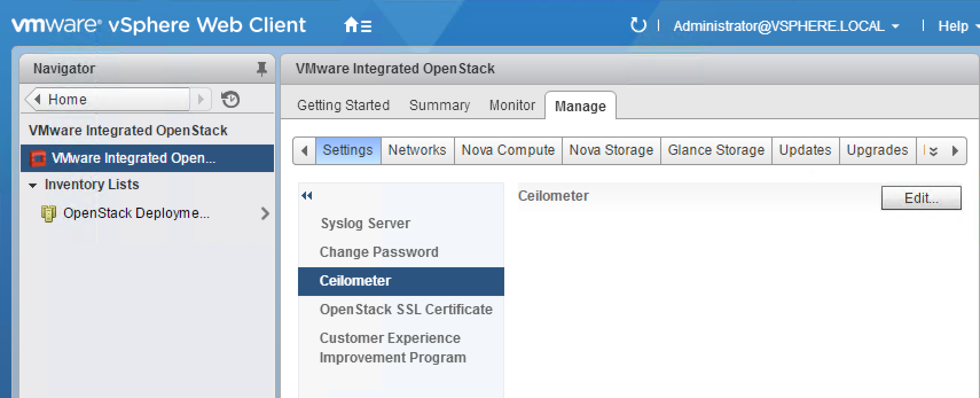
Task: Open the OpenStack SSL Certificate settings
Action: pyautogui.click(x=406, y=310)
